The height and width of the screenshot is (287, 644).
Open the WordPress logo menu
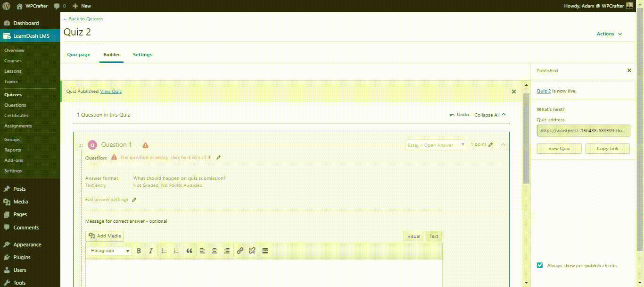click(7, 6)
